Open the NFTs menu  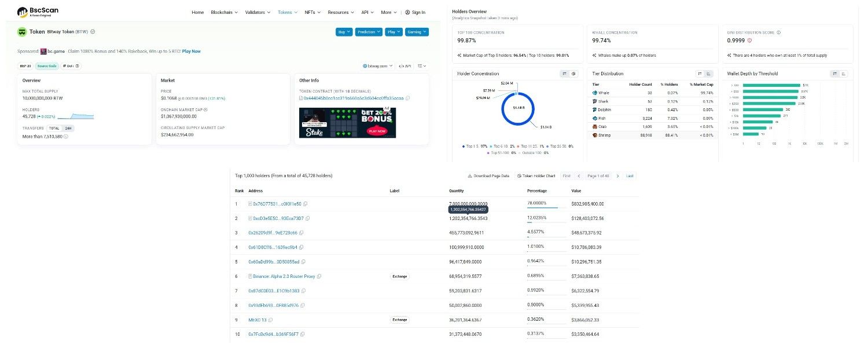(312, 12)
